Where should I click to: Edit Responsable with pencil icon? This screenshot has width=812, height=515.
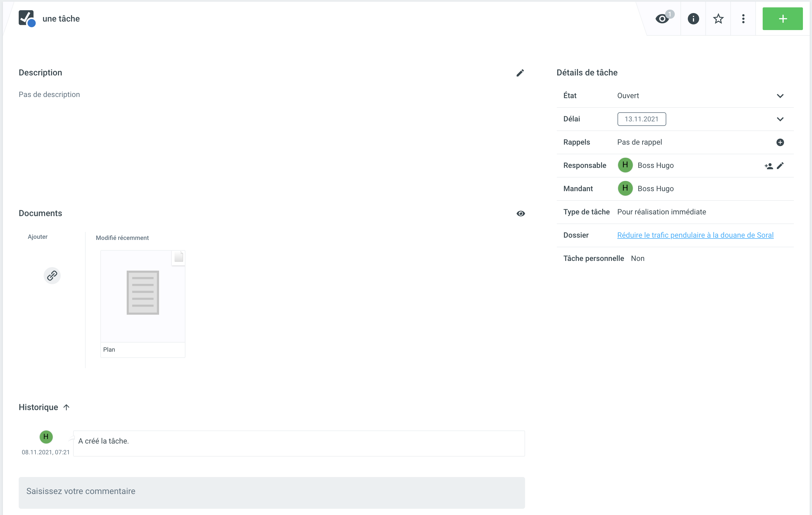780,166
